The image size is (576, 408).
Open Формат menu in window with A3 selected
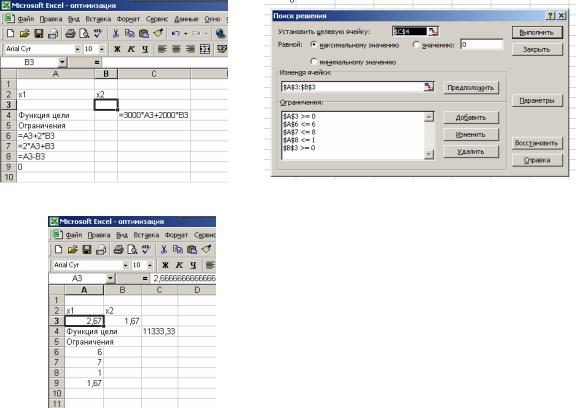[x=176, y=235]
